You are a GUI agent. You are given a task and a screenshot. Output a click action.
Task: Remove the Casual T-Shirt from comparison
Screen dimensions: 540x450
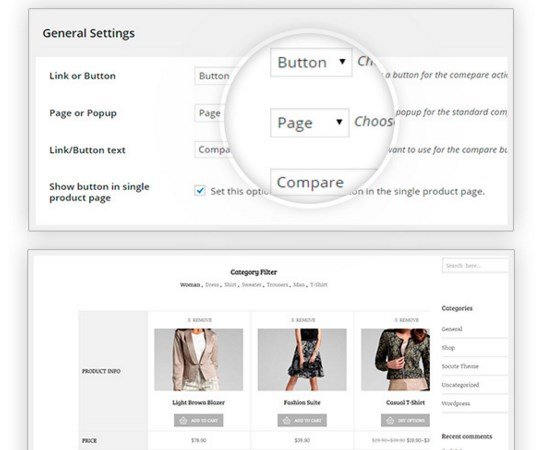pyautogui.click(x=406, y=320)
